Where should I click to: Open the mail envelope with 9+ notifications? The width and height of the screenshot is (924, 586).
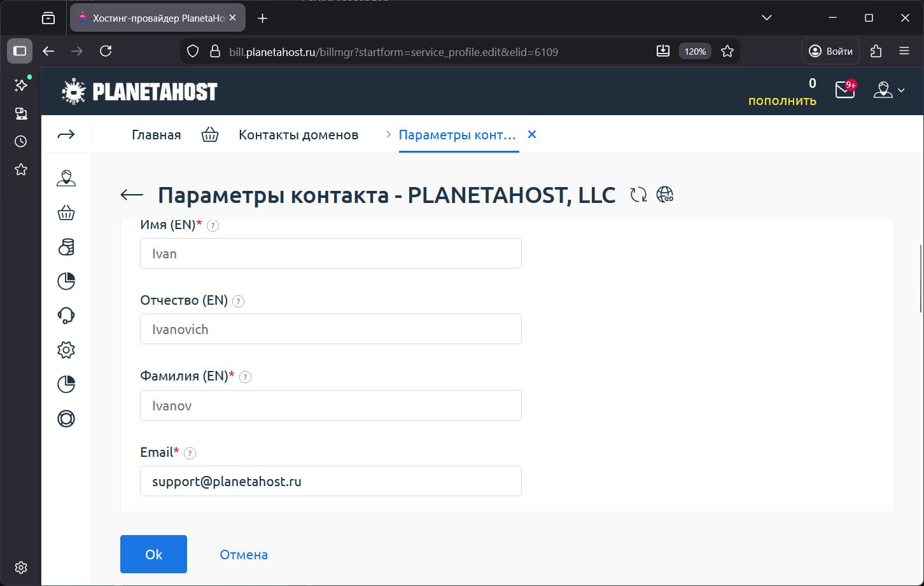click(844, 90)
